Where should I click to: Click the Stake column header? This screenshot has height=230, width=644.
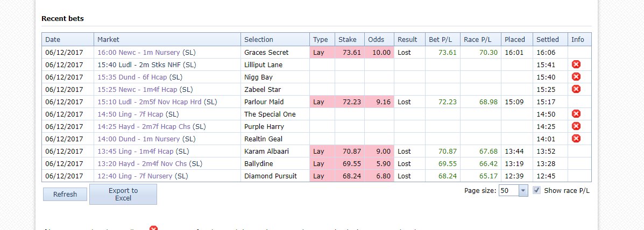click(350, 39)
